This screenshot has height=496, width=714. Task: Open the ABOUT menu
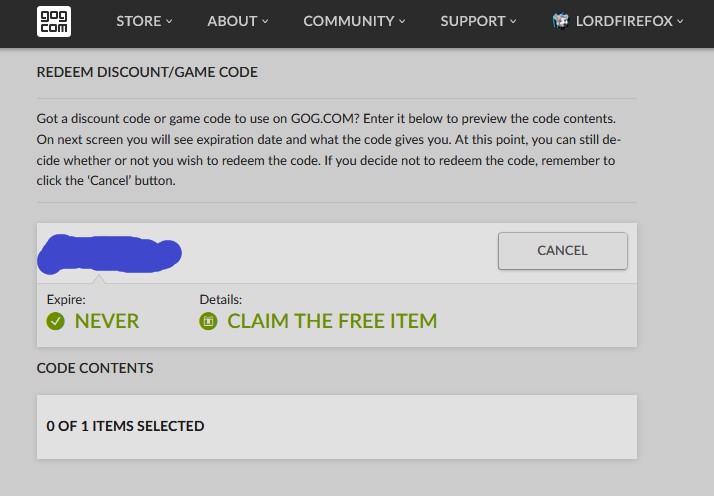pos(238,21)
